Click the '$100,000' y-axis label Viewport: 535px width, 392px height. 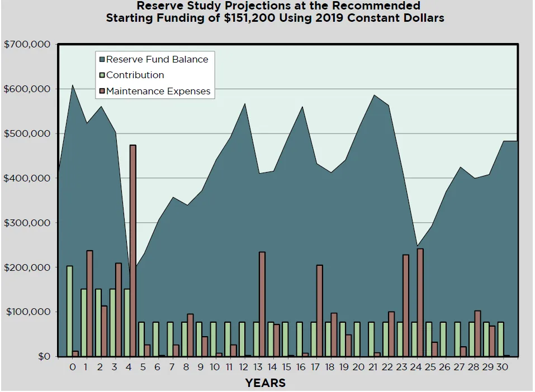(28, 312)
